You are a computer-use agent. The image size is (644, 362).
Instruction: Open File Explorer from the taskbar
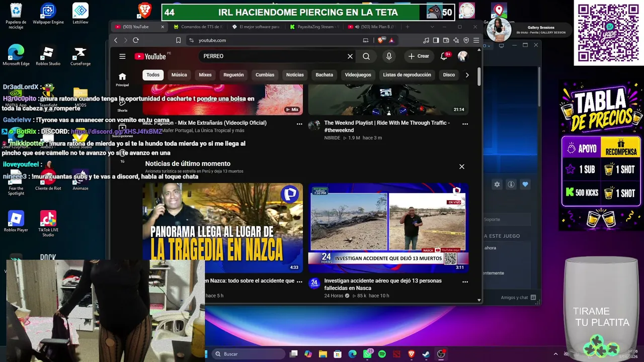(x=323, y=354)
